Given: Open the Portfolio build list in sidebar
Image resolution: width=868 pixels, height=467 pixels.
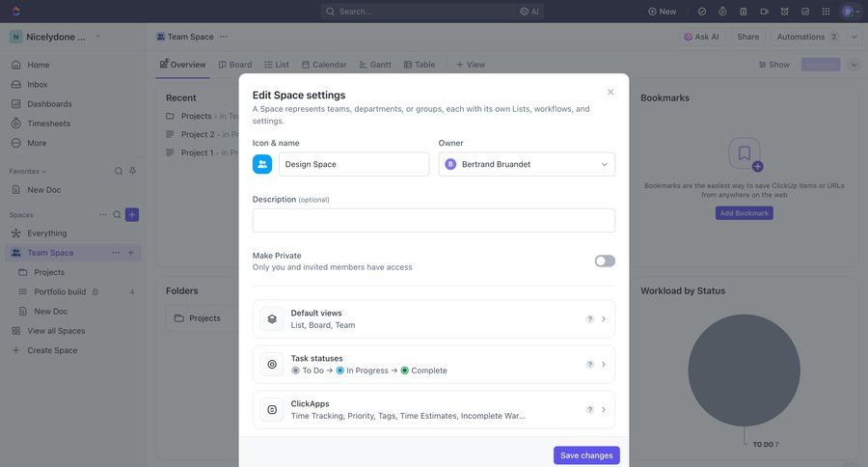Looking at the screenshot, I should coord(60,291).
